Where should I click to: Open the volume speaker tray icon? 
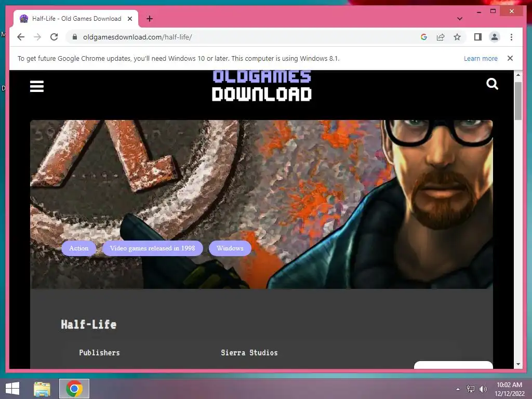click(483, 389)
